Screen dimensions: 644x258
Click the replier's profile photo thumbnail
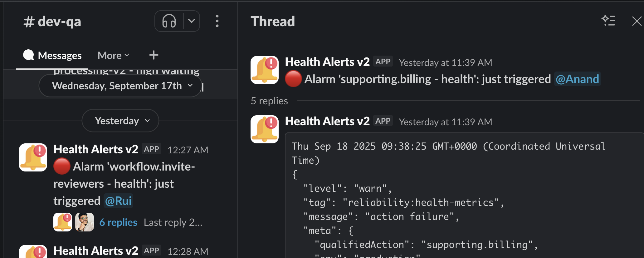(85, 222)
